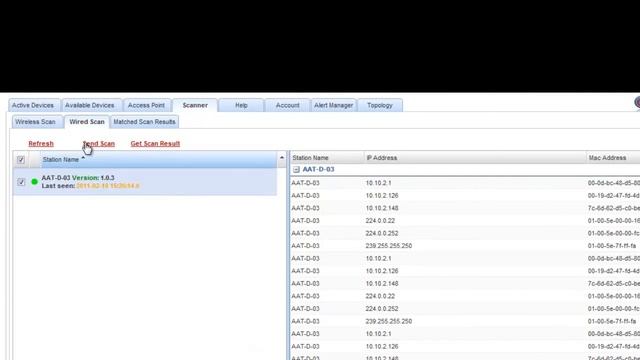Click the Get Scan Result link
Viewport: 640px width, 360px height.
coord(155,144)
